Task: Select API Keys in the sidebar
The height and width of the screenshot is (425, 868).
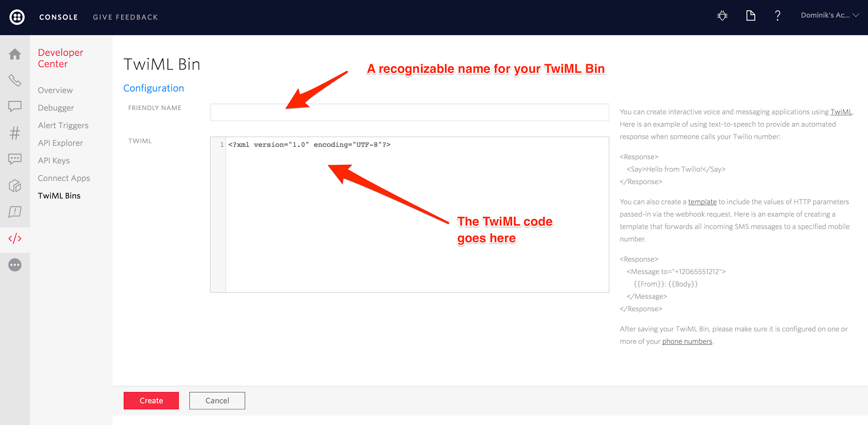Action: pos(54,160)
